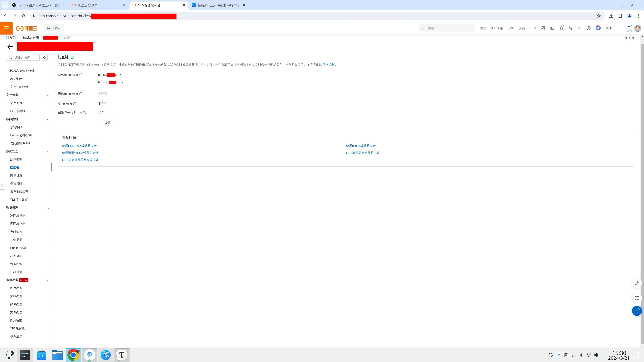
Task: Click the 设置 button
Action: [108, 123]
